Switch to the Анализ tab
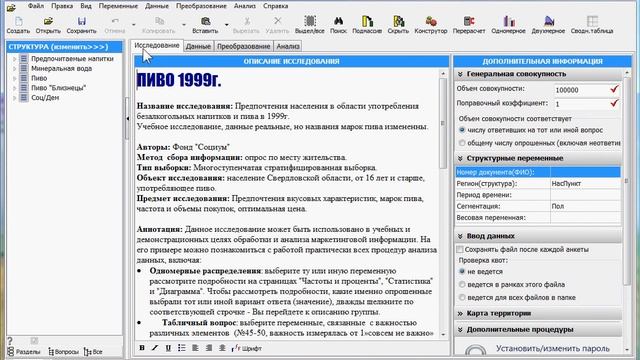 tap(288, 46)
